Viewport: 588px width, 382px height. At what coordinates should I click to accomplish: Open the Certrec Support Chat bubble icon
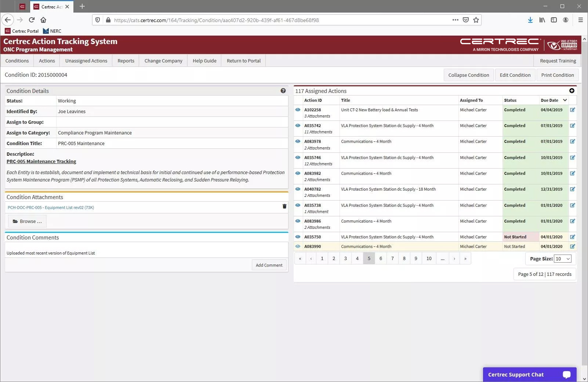click(x=567, y=375)
